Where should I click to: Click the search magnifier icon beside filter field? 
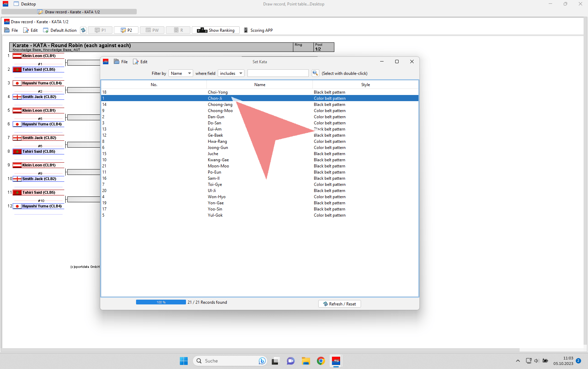(x=315, y=73)
